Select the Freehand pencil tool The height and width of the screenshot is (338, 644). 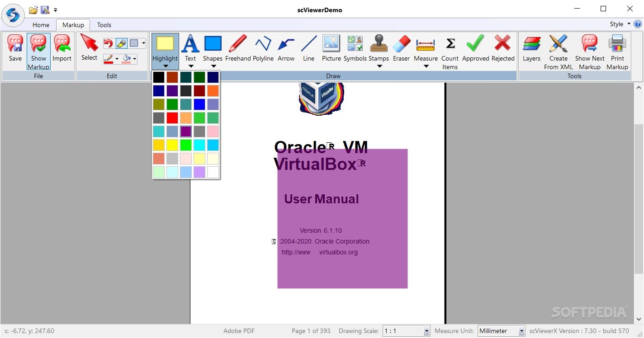(237, 48)
